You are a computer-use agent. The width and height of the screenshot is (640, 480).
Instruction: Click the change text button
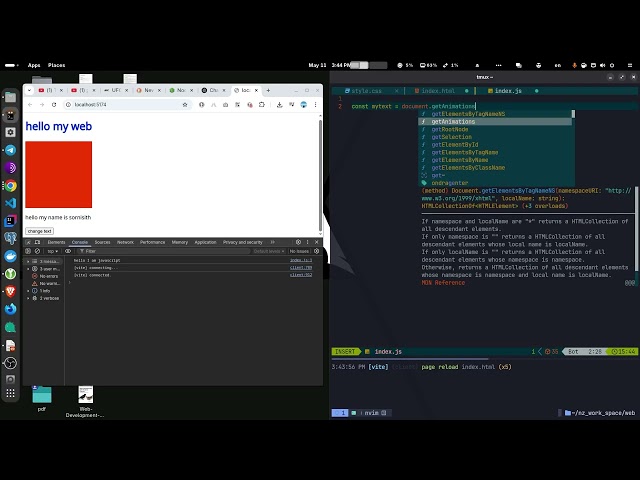tap(39, 231)
